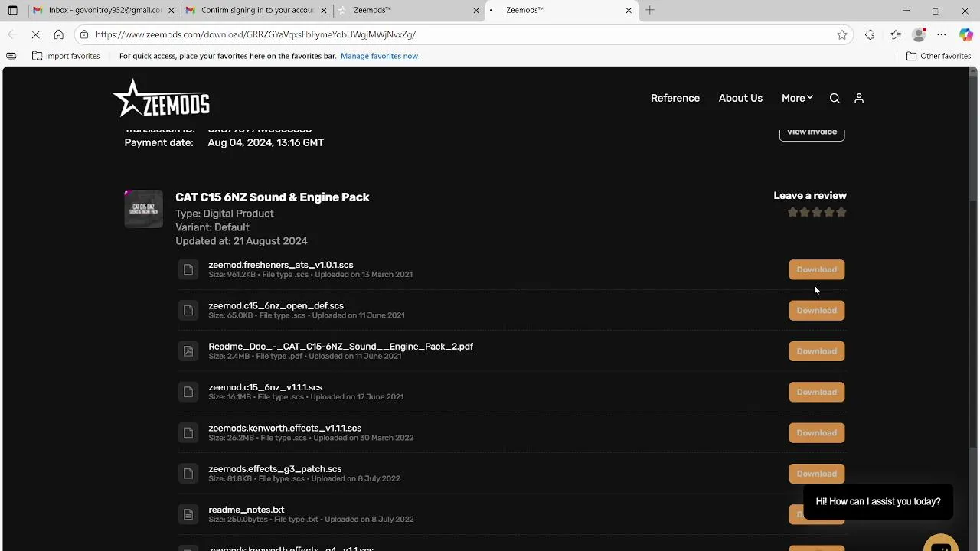Open favorites list icon in toolbar

point(896,34)
